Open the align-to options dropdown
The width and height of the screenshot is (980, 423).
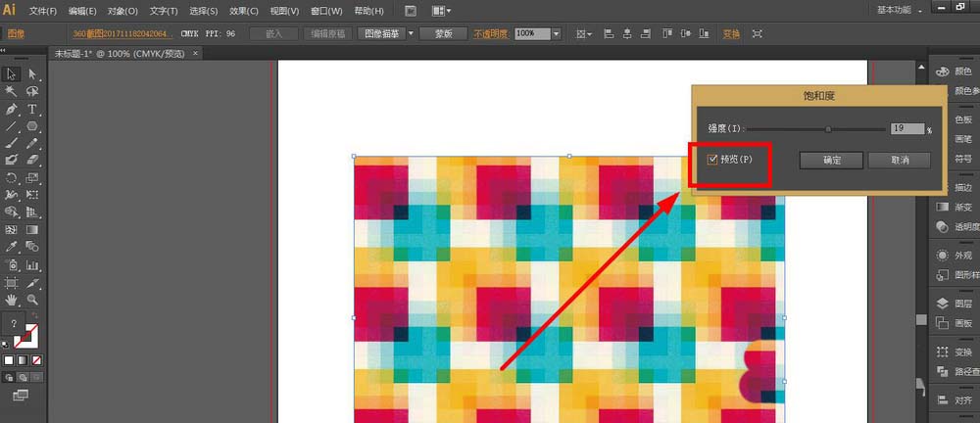pos(584,33)
